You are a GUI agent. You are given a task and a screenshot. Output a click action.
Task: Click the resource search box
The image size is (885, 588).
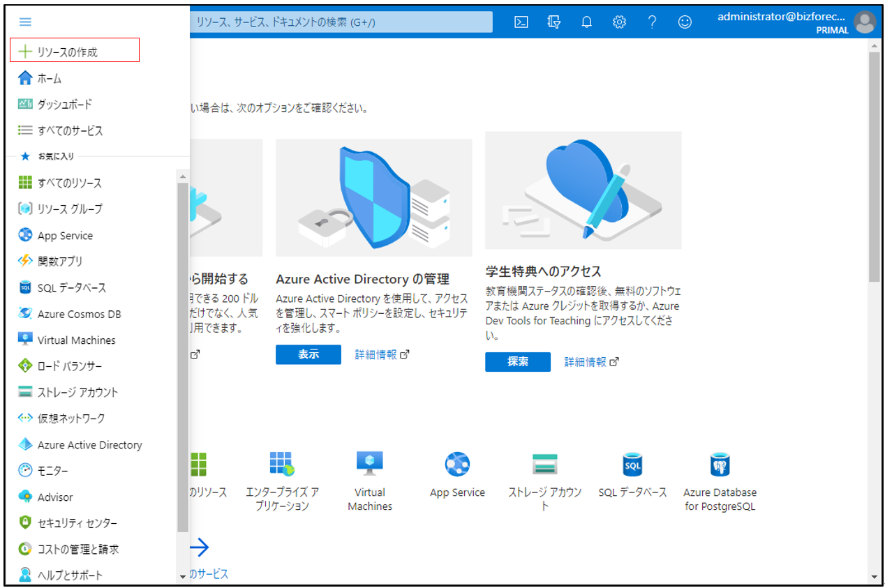point(341,22)
